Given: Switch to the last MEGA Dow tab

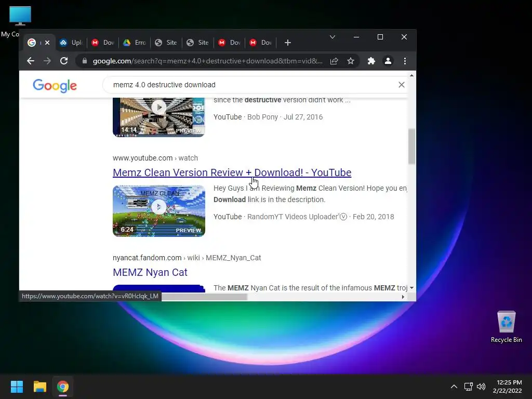Looking at the screenshot, I should tap(261, 43).
